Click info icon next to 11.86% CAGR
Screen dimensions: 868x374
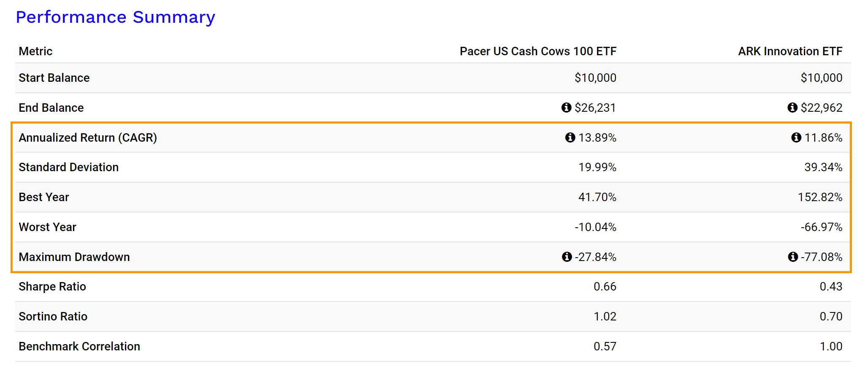[x=796, y=137]
